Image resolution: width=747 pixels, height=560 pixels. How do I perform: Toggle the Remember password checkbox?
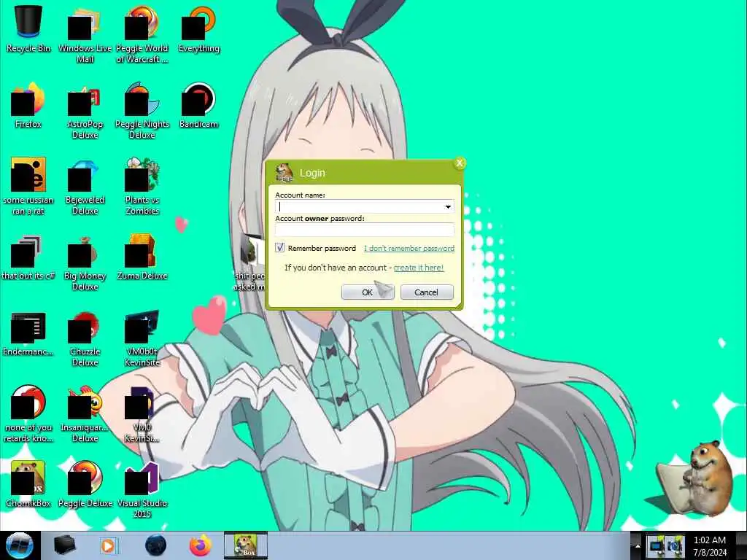[x=279, y=248]
